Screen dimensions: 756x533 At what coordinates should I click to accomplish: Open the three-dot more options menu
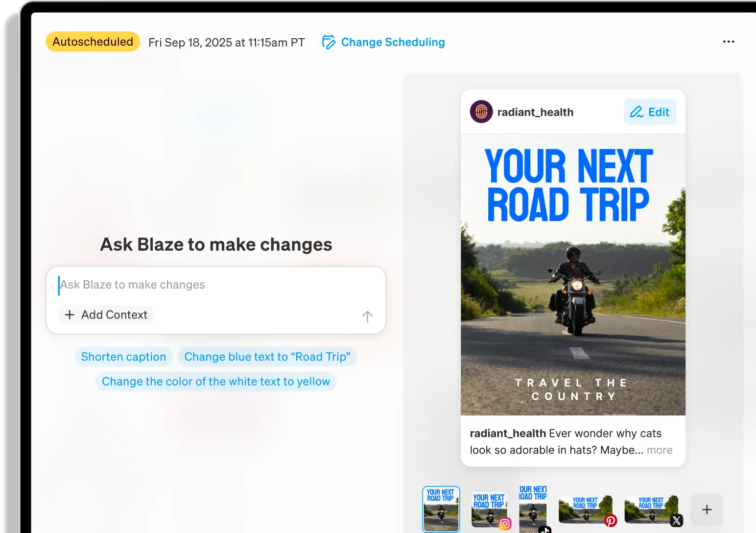729,42
